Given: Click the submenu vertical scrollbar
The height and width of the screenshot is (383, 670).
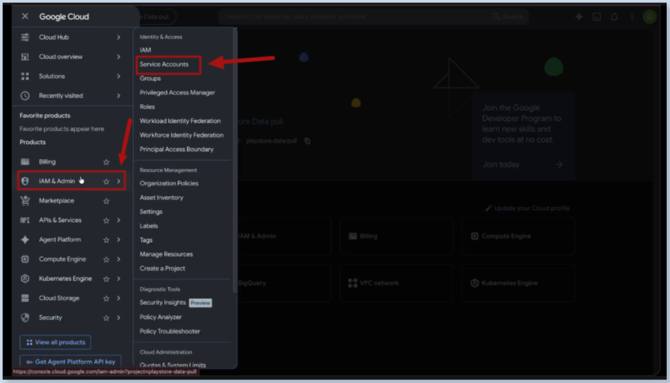Looking at the screenshot, I should coord(234,160).
